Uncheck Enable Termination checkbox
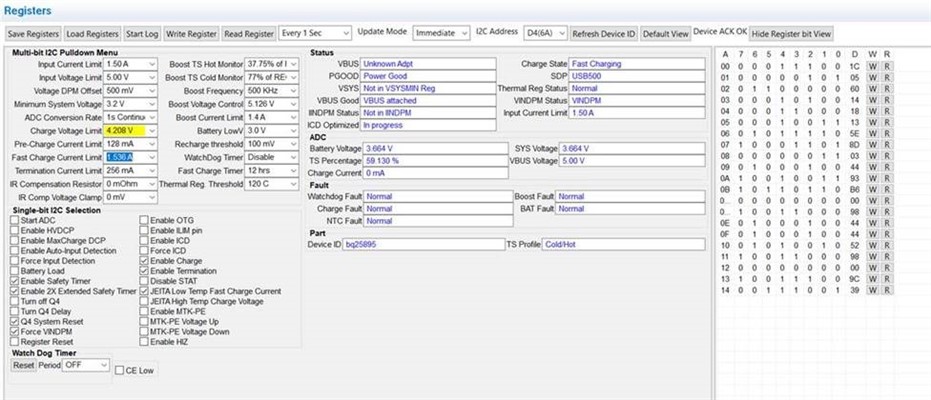The height and width of the screenshot is (400, 931). (x=144, y=271)
